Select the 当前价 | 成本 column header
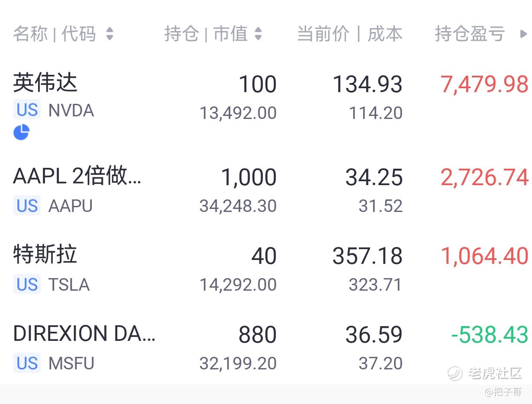532x404 pixels. [350, 34]
